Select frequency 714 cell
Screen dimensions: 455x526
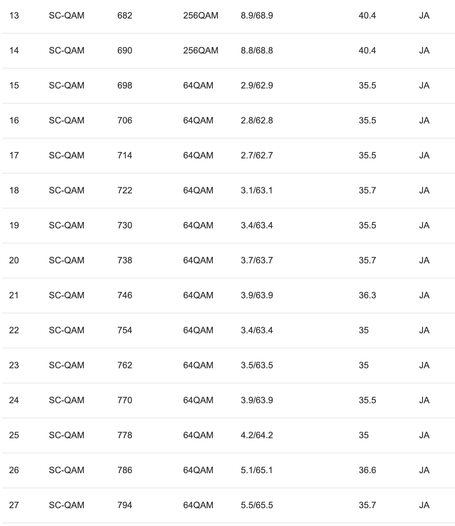(x=124, y=155)
